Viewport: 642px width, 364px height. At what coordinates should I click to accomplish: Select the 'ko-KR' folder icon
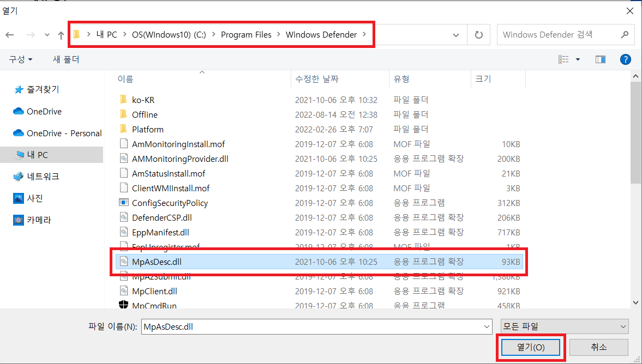(x=123, y=99)
